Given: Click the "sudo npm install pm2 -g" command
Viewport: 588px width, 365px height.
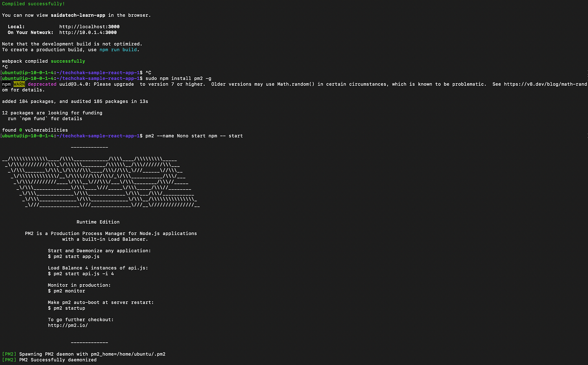Looking at the screenshot, I should click(x=178, y=78).
